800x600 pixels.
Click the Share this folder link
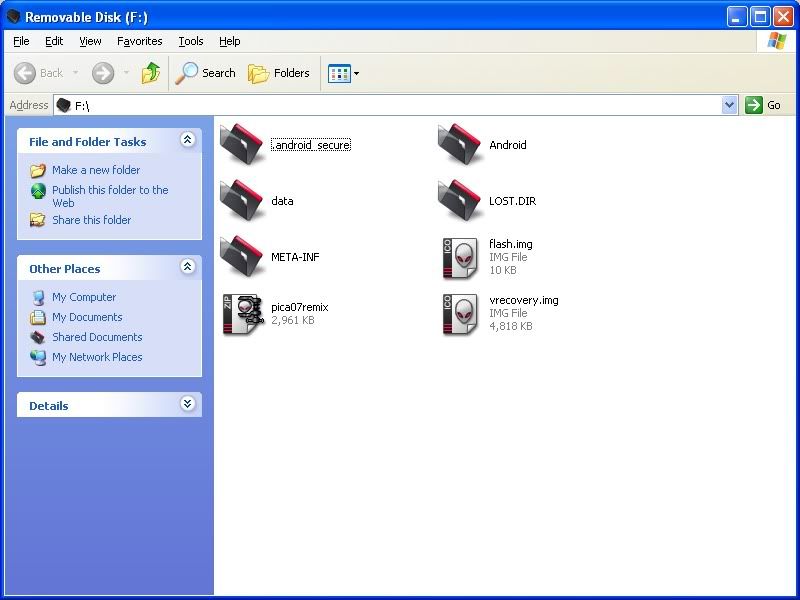click(x=91, y=220)
